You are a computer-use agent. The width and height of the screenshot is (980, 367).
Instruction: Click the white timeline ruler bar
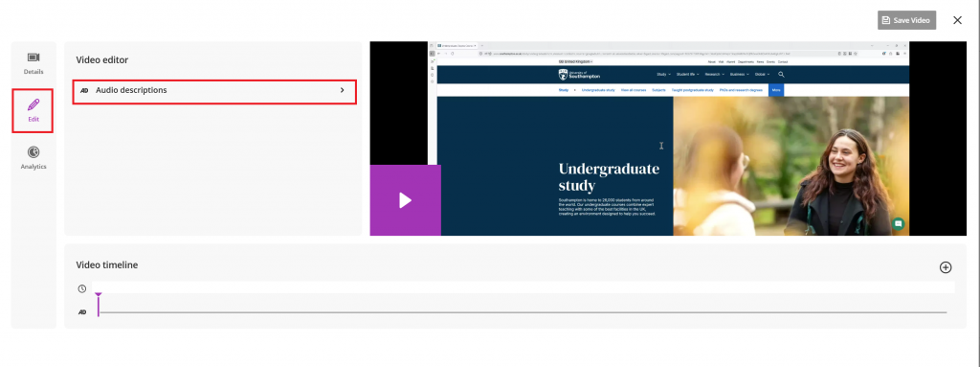coord(523,287)
